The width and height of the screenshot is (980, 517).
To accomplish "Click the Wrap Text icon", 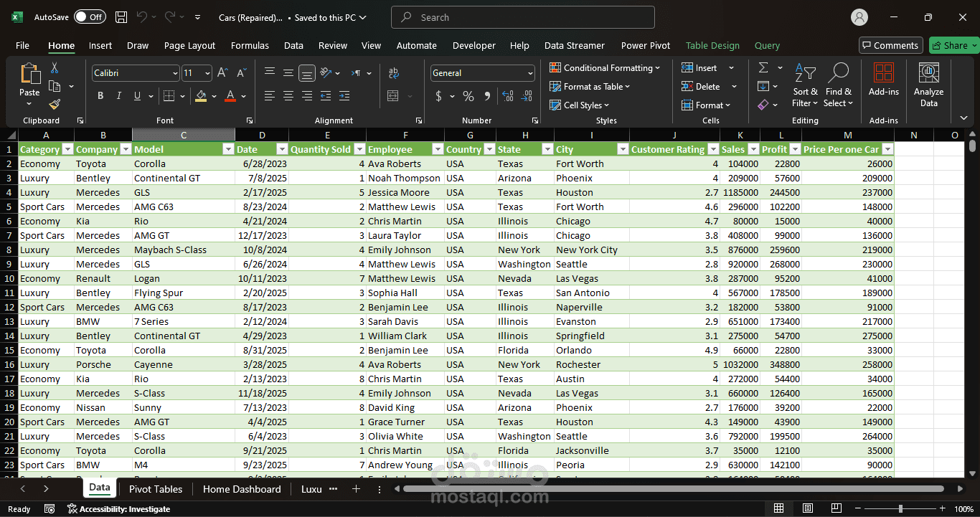I will (393, 72).
